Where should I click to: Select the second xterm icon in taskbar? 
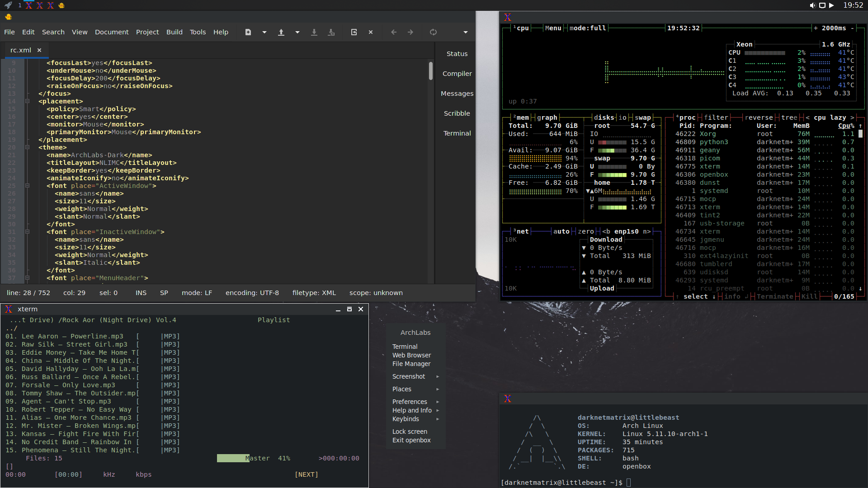click(40, 5)
